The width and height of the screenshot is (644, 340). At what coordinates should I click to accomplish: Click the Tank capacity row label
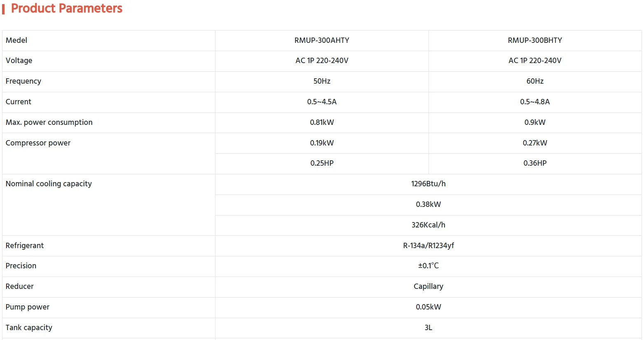pyautogui.click(x=29, y=328)
